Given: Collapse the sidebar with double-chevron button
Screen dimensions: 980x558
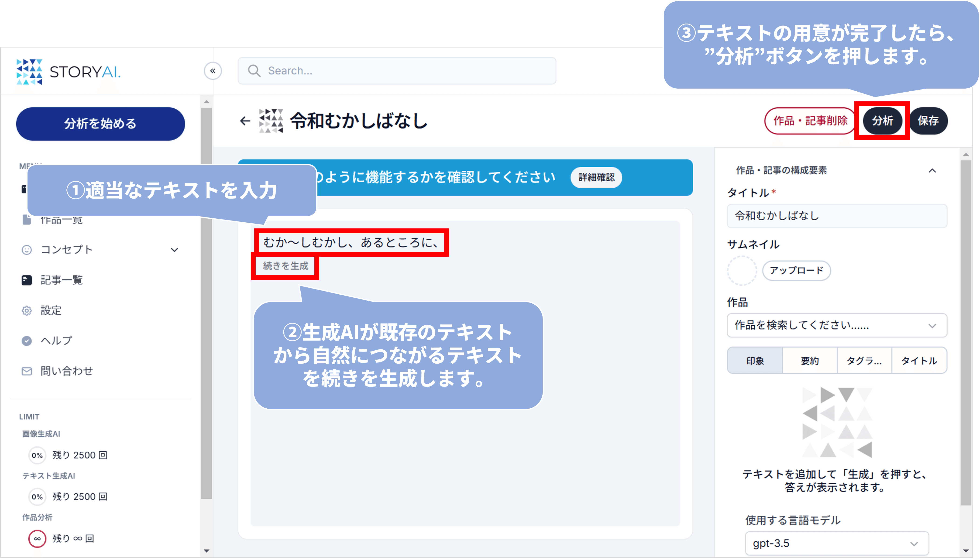Looking at the screenshot, I should [x=213, y=71].
